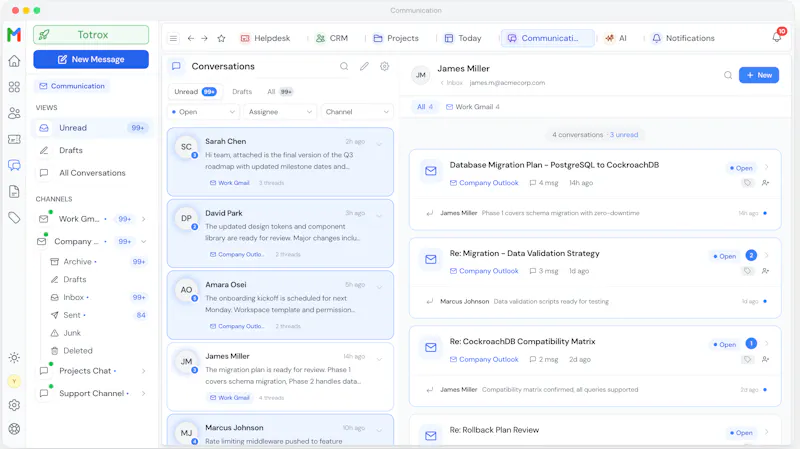
Task: Go back with the left arrow
Action: pyautogui.click(x=190, y=38)
